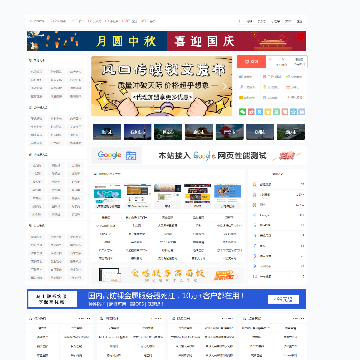Screen dimensions: 360x360
Task: Open the blue 国内高防 server advertisement banner
Action: coord(166,299)
